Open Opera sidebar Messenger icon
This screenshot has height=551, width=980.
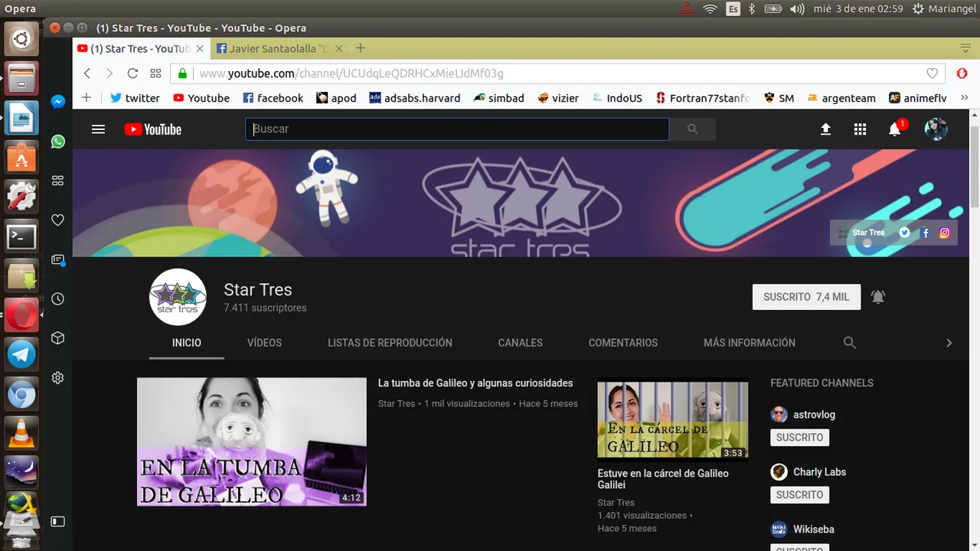(x=58, y=102)
